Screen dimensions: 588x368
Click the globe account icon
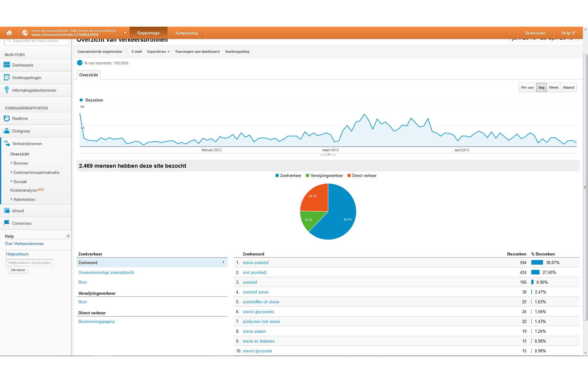click(x=25, y=33)
